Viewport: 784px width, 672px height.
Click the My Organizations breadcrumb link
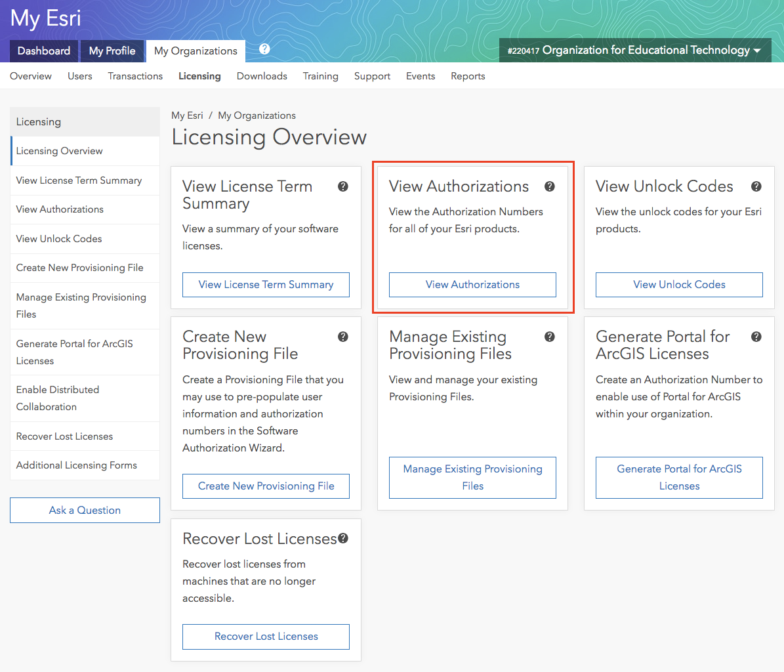[257, 115]
